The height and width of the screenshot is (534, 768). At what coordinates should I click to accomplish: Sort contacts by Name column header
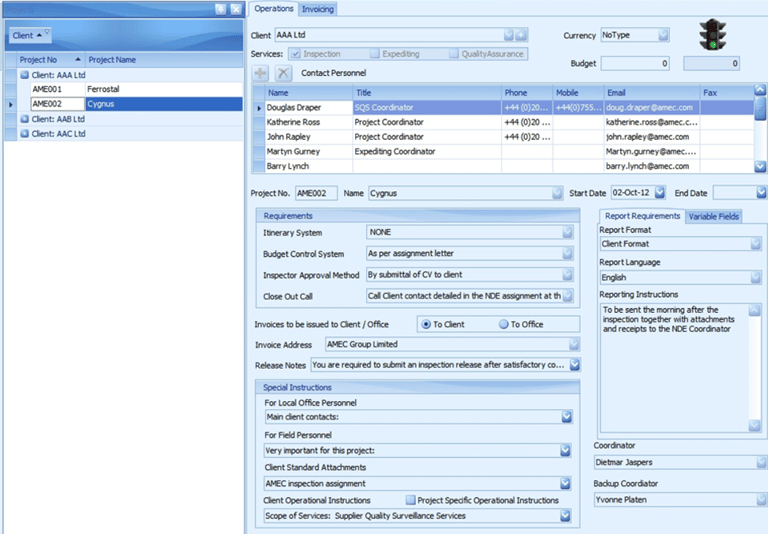coord(309,93)
